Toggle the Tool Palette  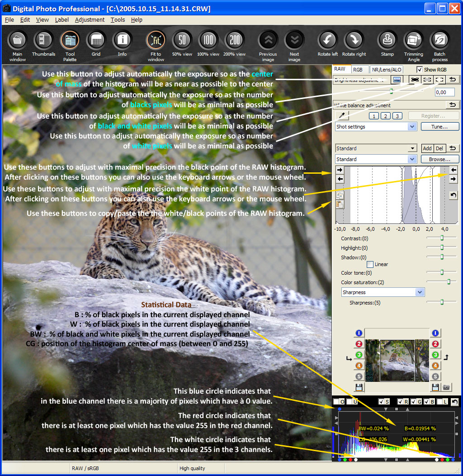pyautogui.click(x=70, y=46)
